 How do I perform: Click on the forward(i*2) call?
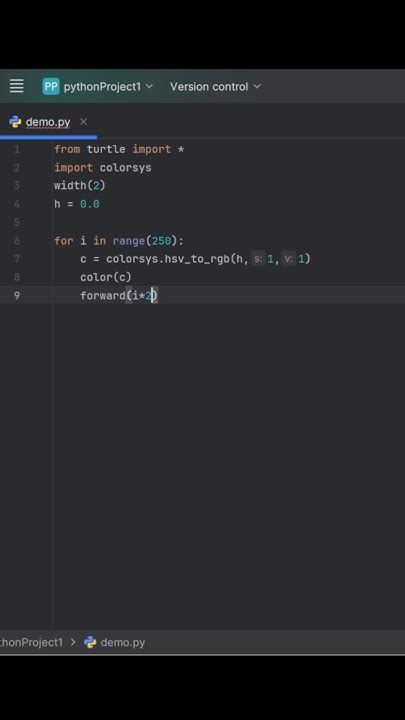coord(119,295)
